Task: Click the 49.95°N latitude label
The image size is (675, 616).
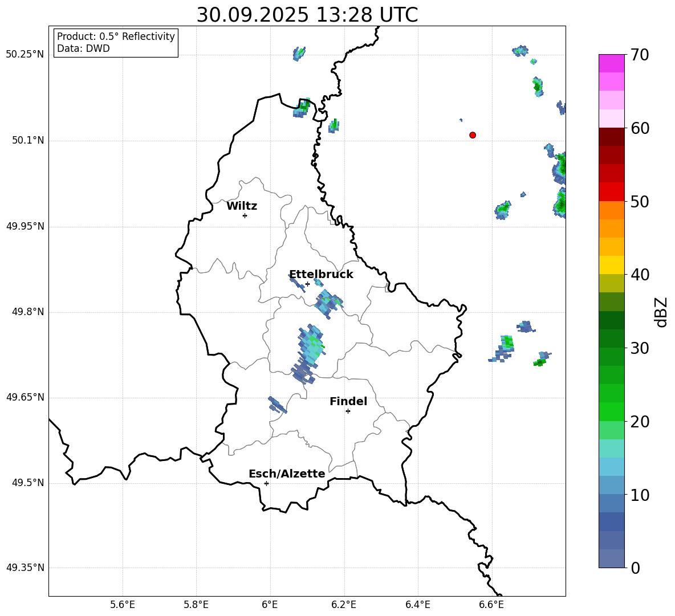Action: (25, 227)
